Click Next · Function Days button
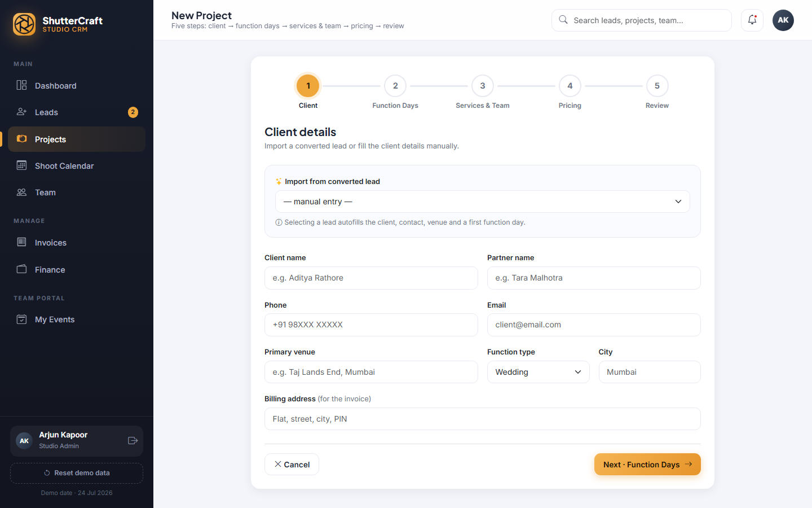This screenshot has height=508, width=812. (647, 465)
